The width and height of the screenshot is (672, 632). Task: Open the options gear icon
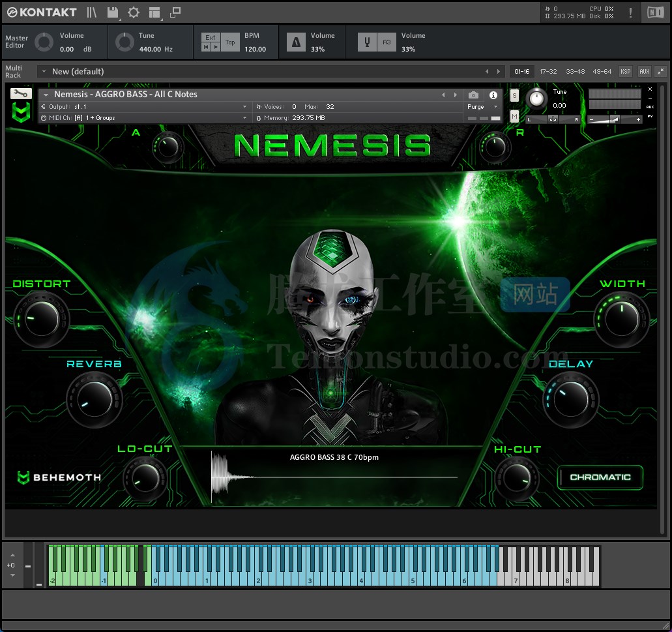tap(134, 12)
